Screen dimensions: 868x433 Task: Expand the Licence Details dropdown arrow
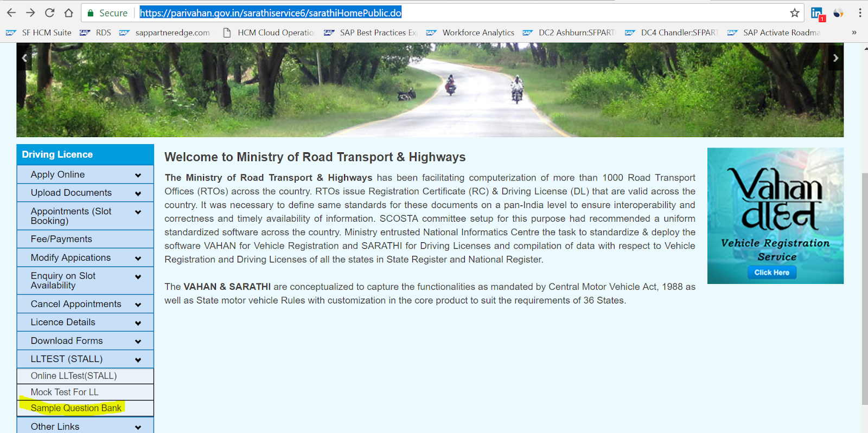coord(138,323)
